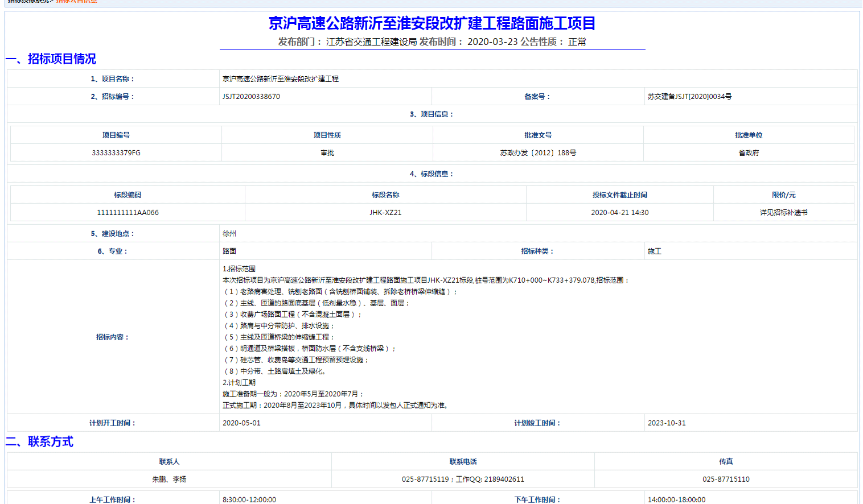Click the 1.招标范围 line

pos(239,269)
